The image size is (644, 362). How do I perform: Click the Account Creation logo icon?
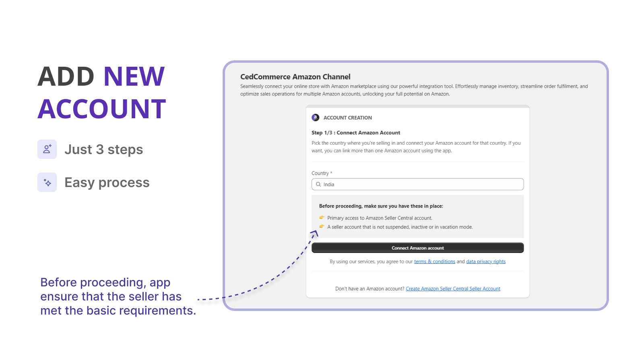click(316, 117)
